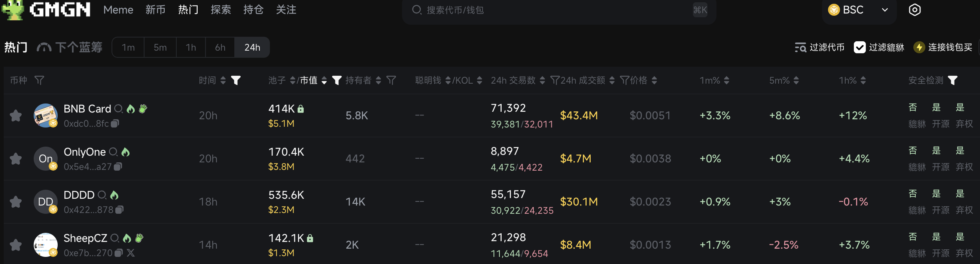Switch to the 1m time tab
This screenshot has height=264, width=980.
[128, 47]
